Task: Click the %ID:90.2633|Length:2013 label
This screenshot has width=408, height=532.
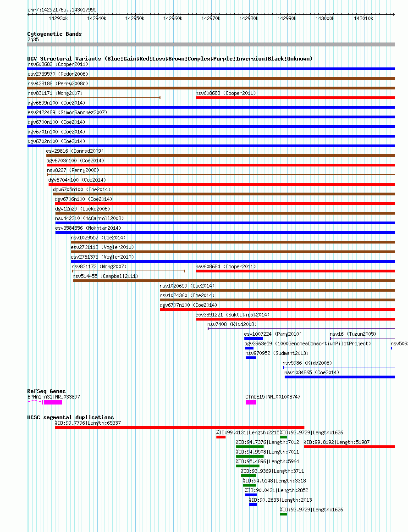Action: (x=280, y=500)
